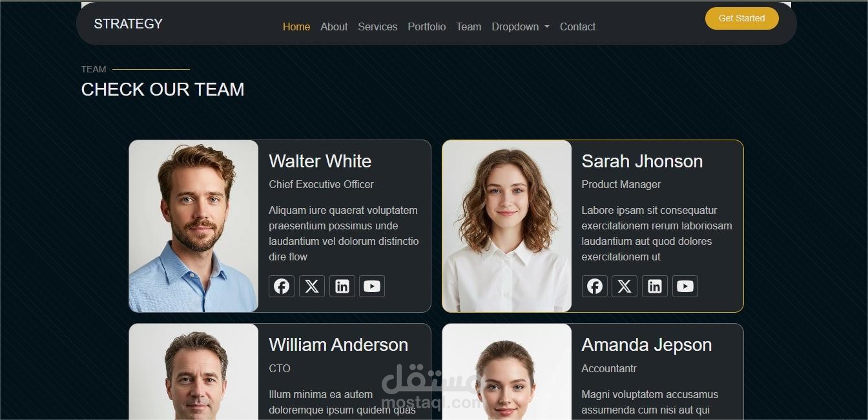Open Sarah Jhonson's X (Twitter) icon
Screen dimensions: 868x420
[x=625, y=286]
